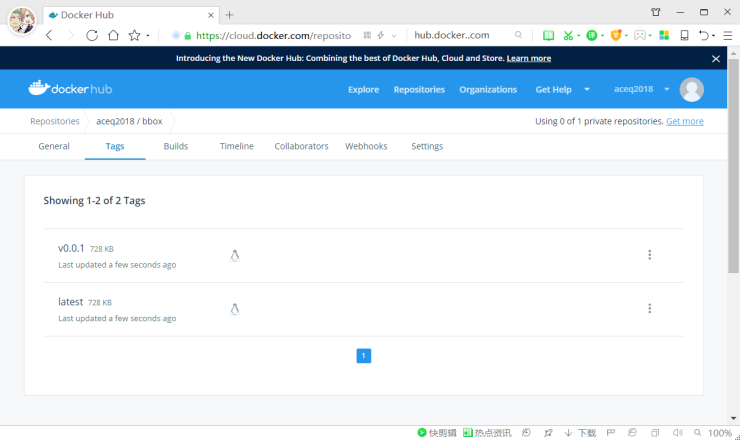This screenshot has height=441, width=740.
Task: Switch to the Webhooks tab
Action: pos(366,146)
